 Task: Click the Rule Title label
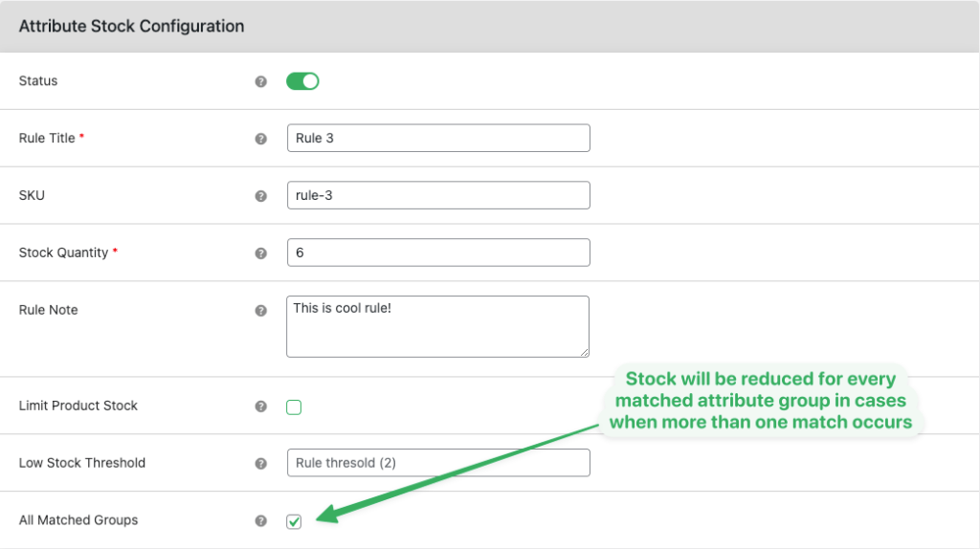[x=47, y=138]
